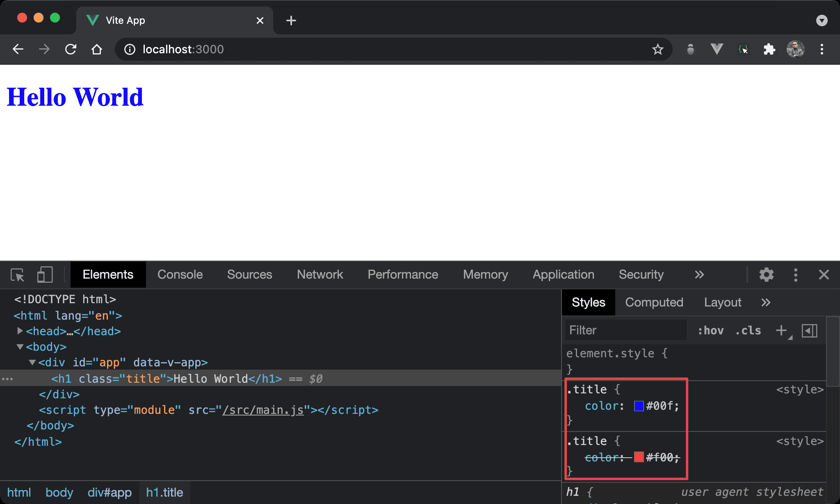The height and width of the screenshot is (504, 840).
Task: Open the Extensions puzzle icon
Action: (x=769, y=50)
